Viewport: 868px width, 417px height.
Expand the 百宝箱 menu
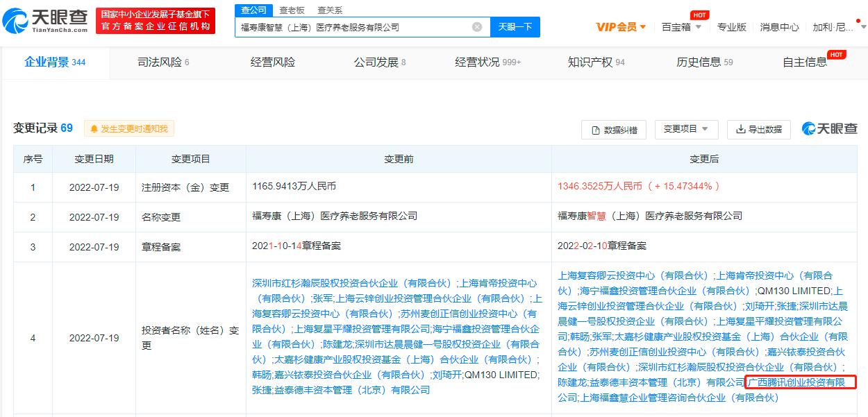(x=681, y=27)
